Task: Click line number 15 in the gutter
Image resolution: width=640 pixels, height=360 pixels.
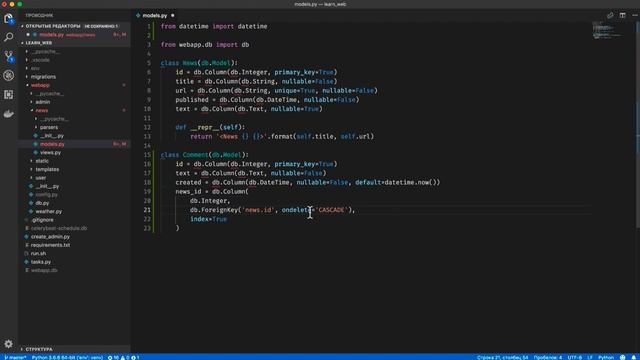Action: 147,155
